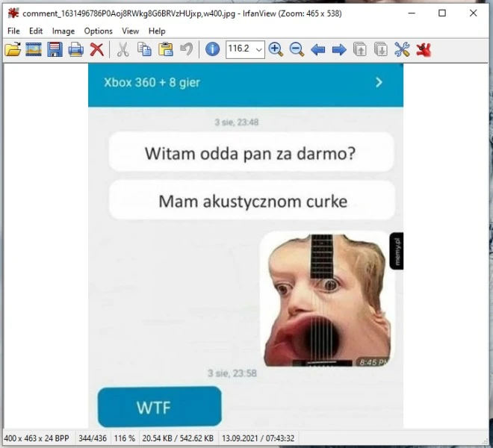This screenshot has width=493, height=448.
Task: Open IrfanView settings via the tools icon
Action: pyautogui.click(x=402, y=49)
